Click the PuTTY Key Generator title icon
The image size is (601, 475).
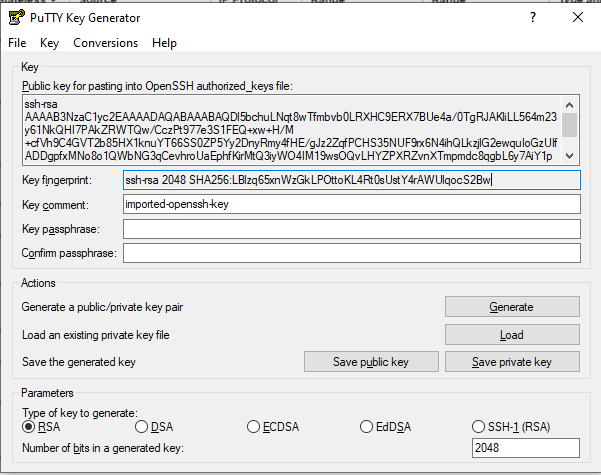(x=16, y=18)
